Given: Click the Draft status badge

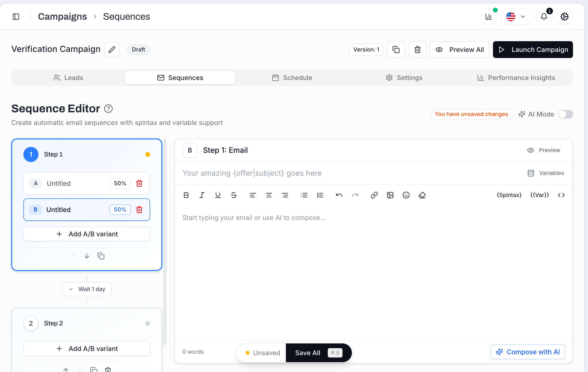Looking at the screenshot, I should click(138, 50).
